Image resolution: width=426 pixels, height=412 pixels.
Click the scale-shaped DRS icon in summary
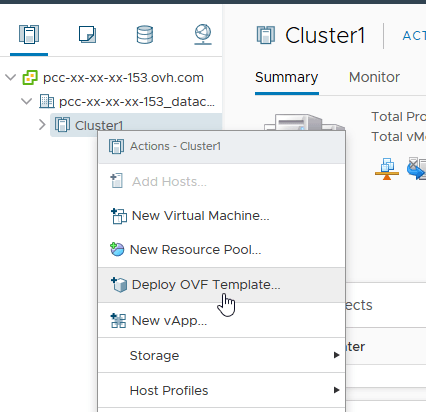(387, 169)
